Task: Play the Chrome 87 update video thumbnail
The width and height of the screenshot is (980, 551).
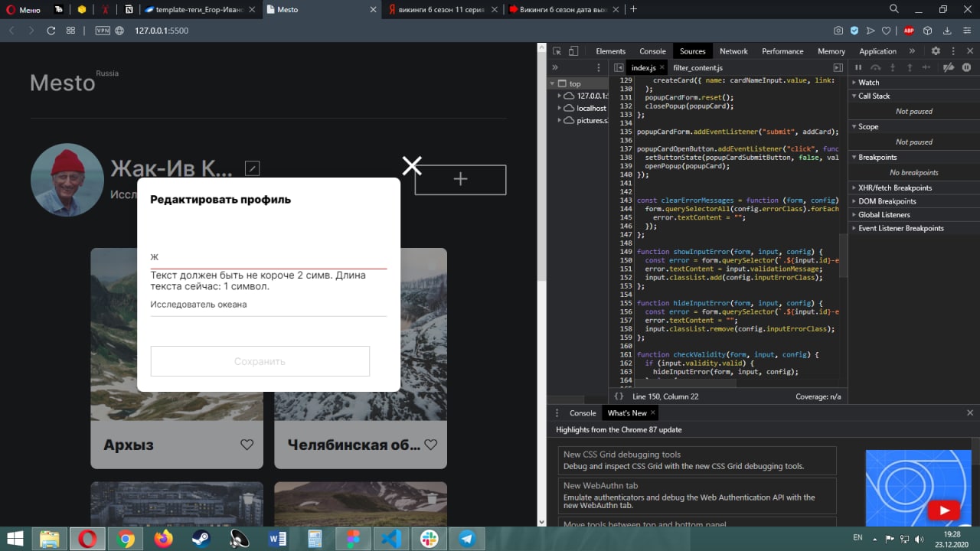Action: click(x=942, y=510)
